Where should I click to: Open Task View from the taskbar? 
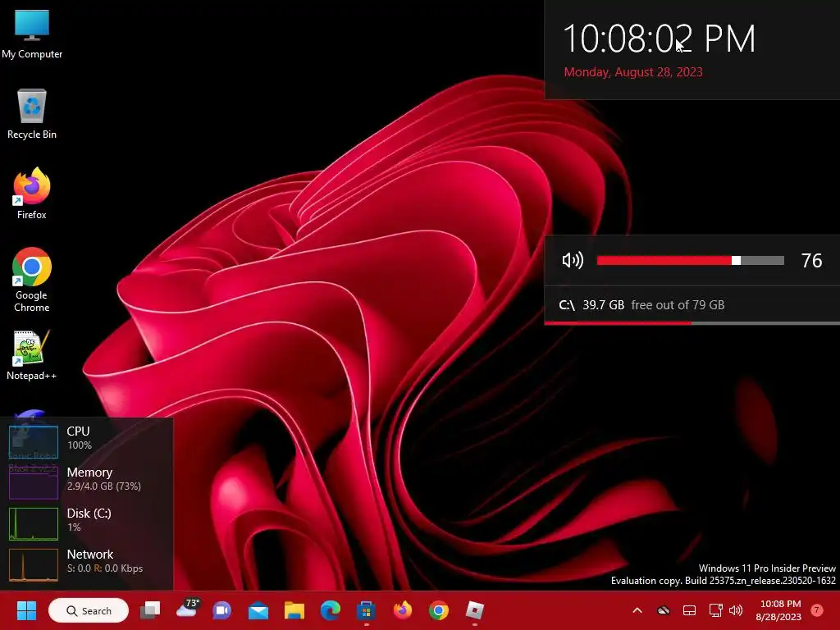click(x=151, y=610)
